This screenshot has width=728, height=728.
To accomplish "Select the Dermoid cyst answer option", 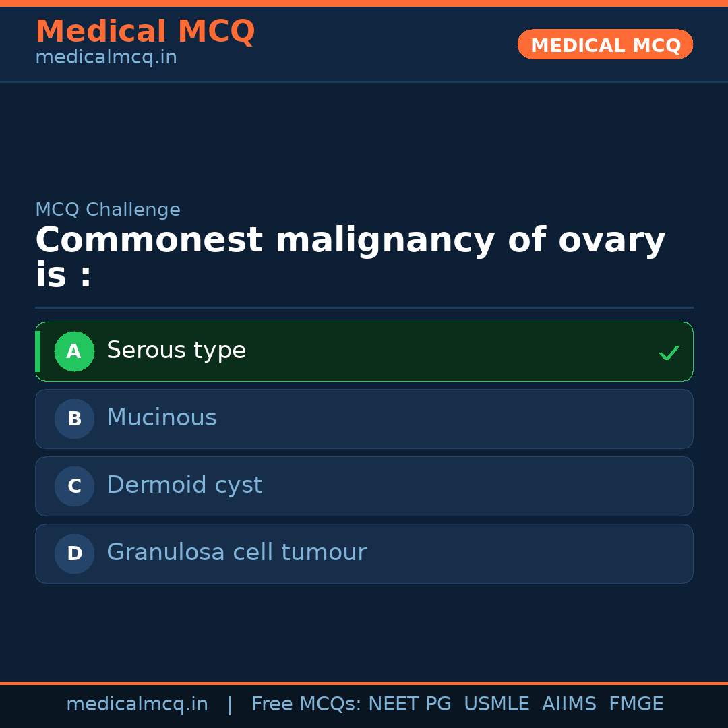I will click(x=364, y=486).
